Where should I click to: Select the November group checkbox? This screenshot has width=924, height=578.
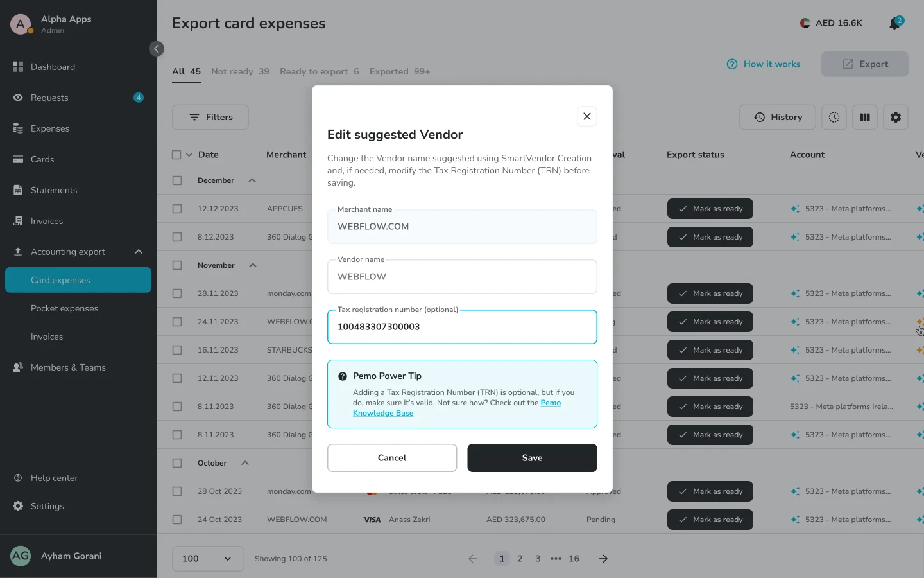177,265
